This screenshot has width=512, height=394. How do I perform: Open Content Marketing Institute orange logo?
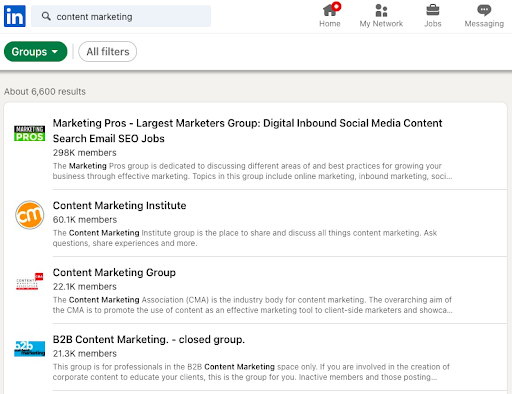30,215
